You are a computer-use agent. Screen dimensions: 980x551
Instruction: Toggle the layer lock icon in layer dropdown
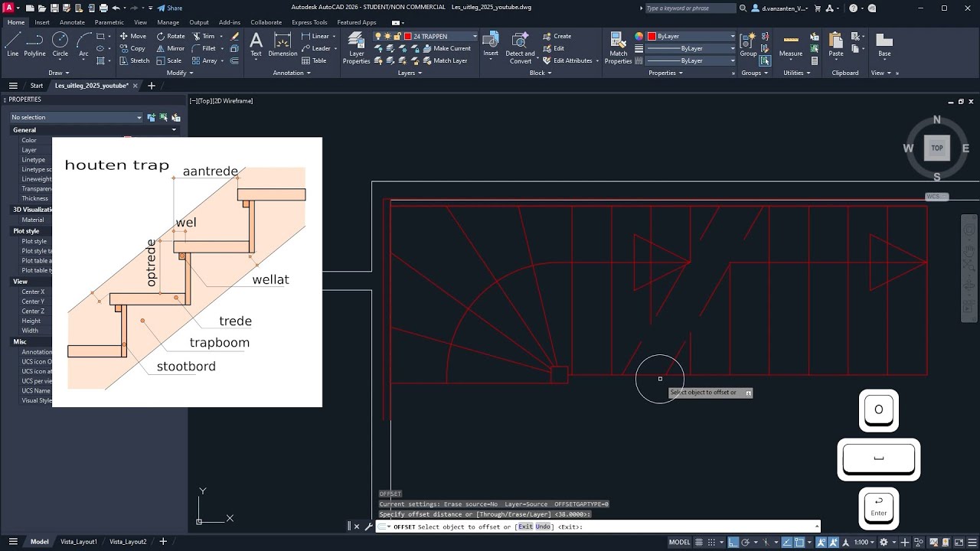397,36
